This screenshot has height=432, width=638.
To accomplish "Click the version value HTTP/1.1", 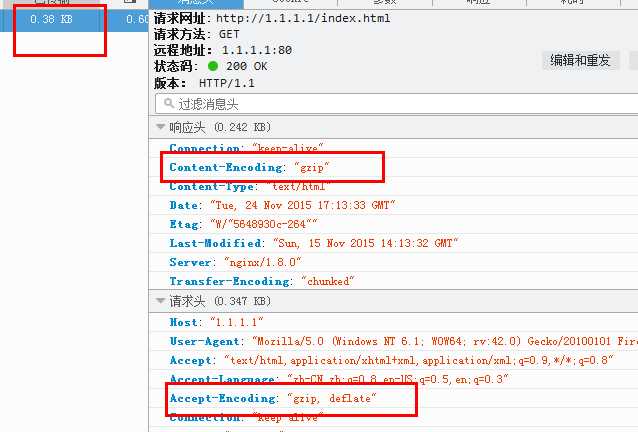I will [x=227, y=83].
